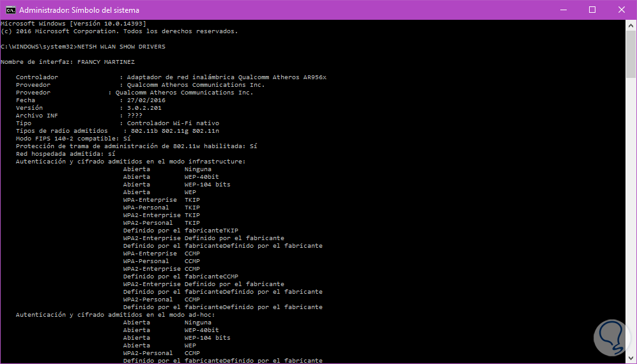This screenshot has width=637, height=364.
Task: Click the scrollbar down arrow
Action: (631, 358)
